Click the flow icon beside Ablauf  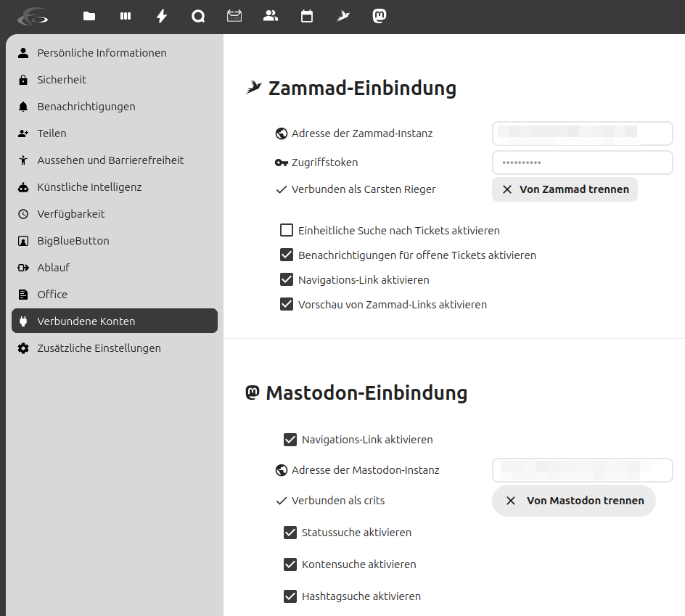23,268
